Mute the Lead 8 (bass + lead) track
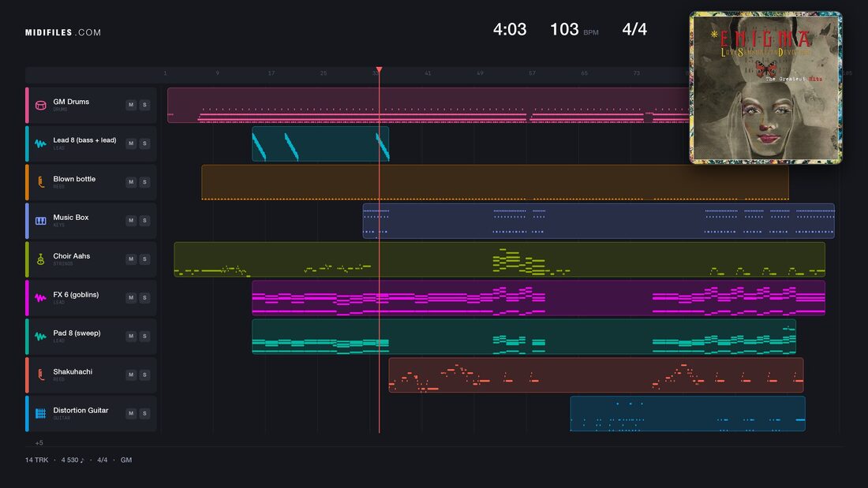The image size is (868, 488). point(131,143)
